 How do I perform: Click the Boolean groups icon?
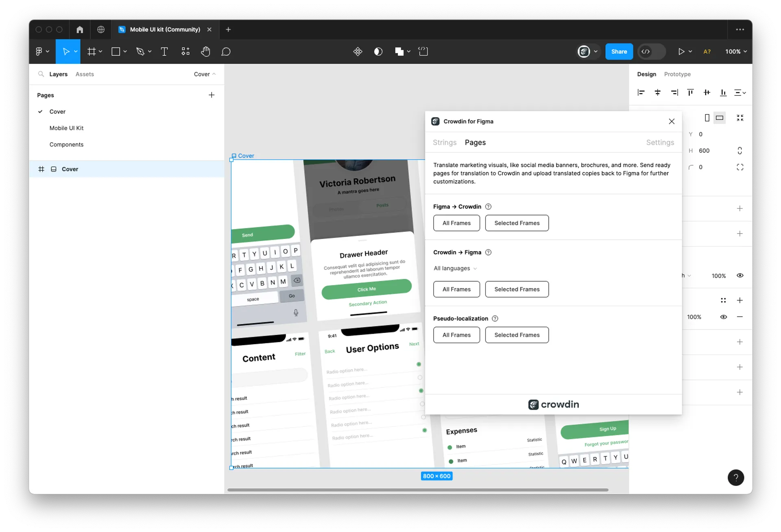click(399, 52)
